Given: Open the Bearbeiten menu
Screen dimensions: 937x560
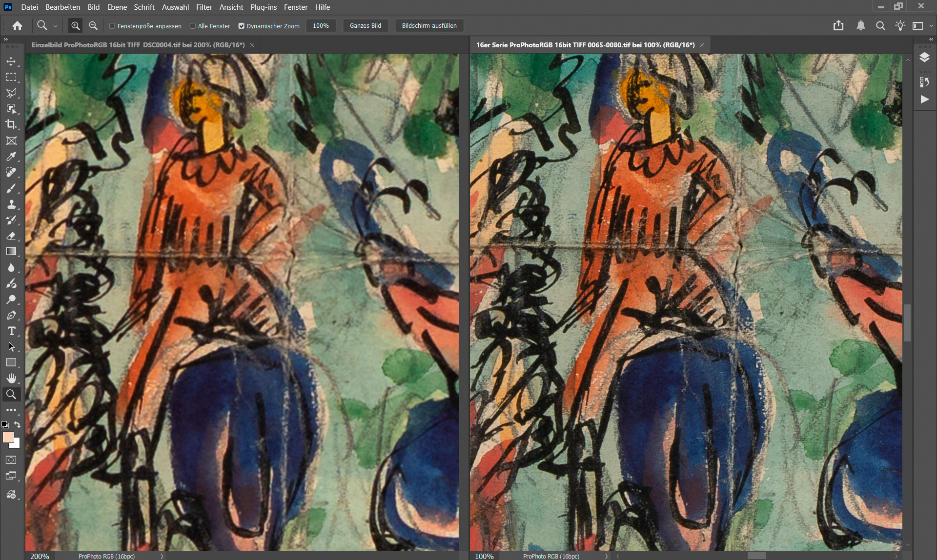Looking at the screenshot, I should click(x=63, y=7).
